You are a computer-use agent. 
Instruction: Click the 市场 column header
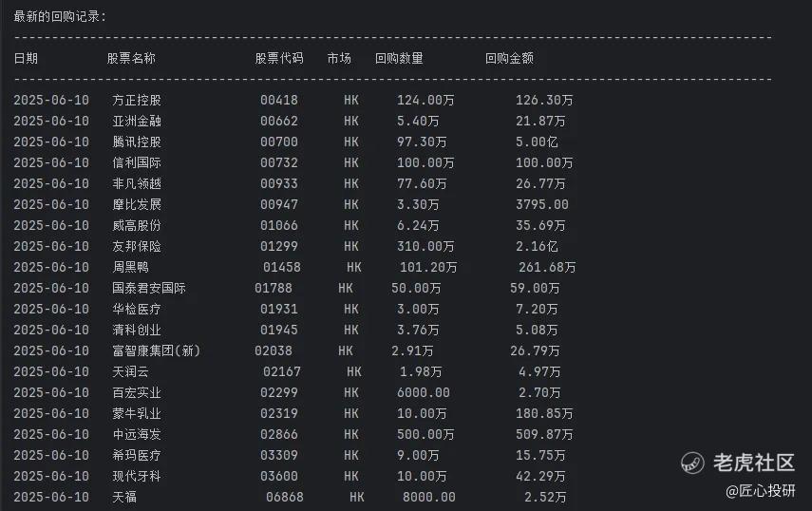pyautogui.click(x=339, y=59)
